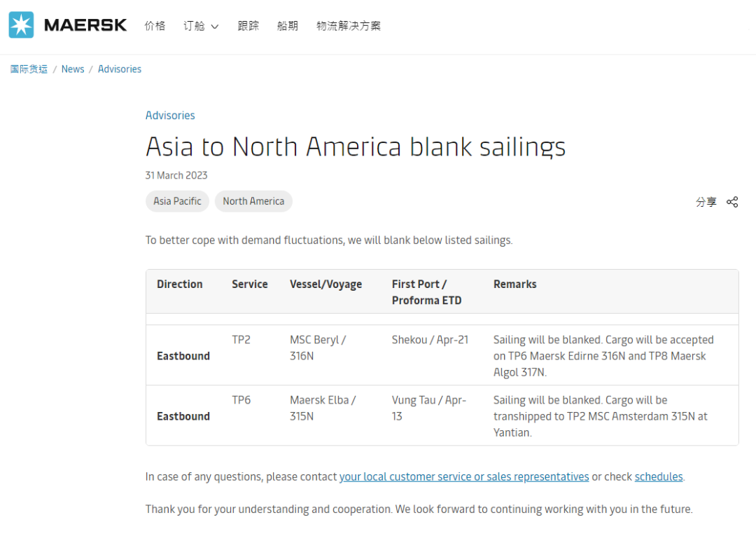Click the Eastbound cell in TP6 row

tap(183, 416)
